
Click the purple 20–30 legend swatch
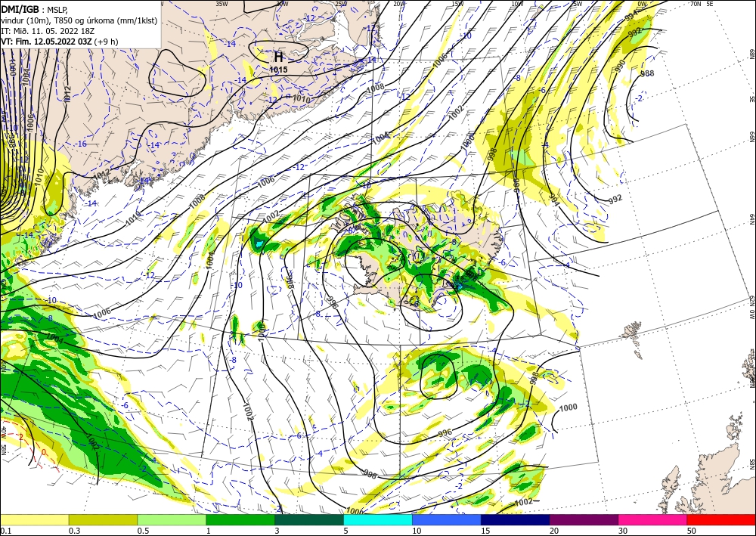click(584, 519)
